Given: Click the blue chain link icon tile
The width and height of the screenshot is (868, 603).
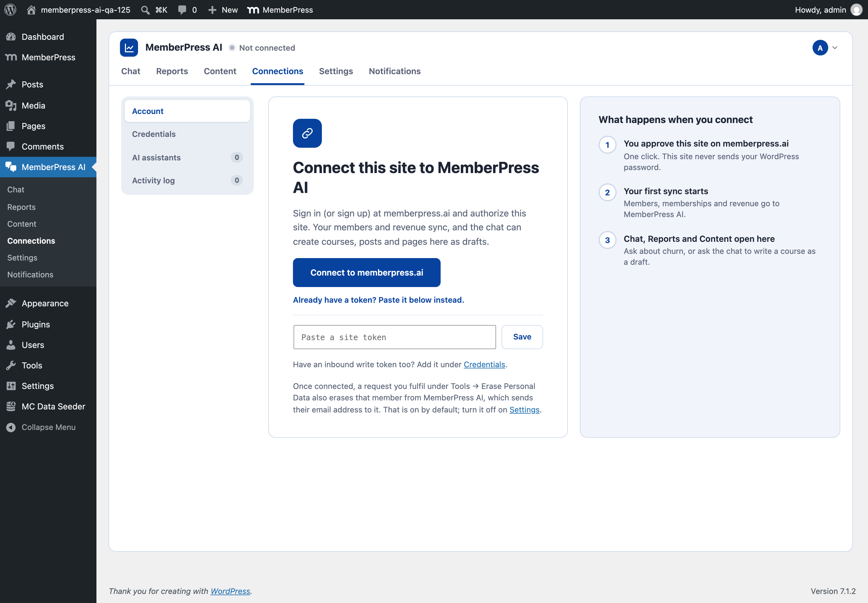Looking at the screenshot, I should tap(307, 133).
